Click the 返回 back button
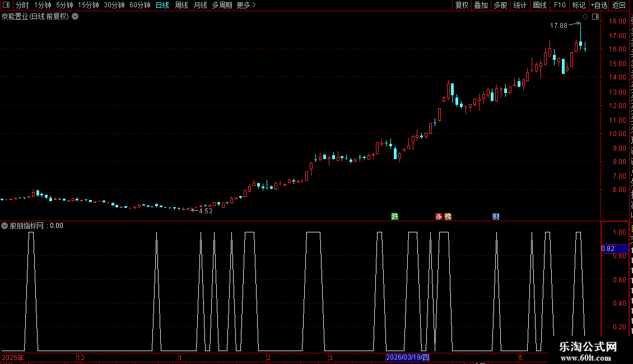This screenshot has width=633, height=364. (619, 5)
